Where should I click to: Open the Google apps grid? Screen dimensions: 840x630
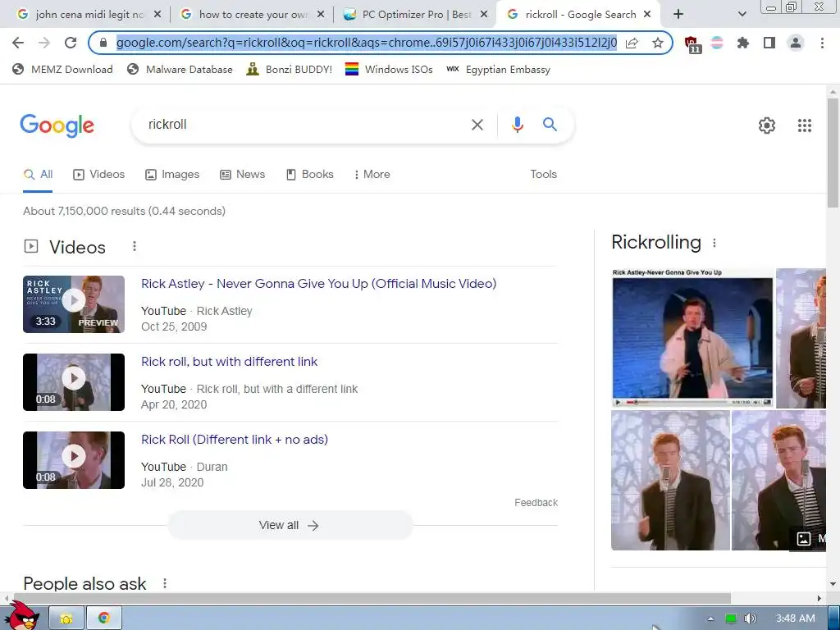(x=804, y=126)
